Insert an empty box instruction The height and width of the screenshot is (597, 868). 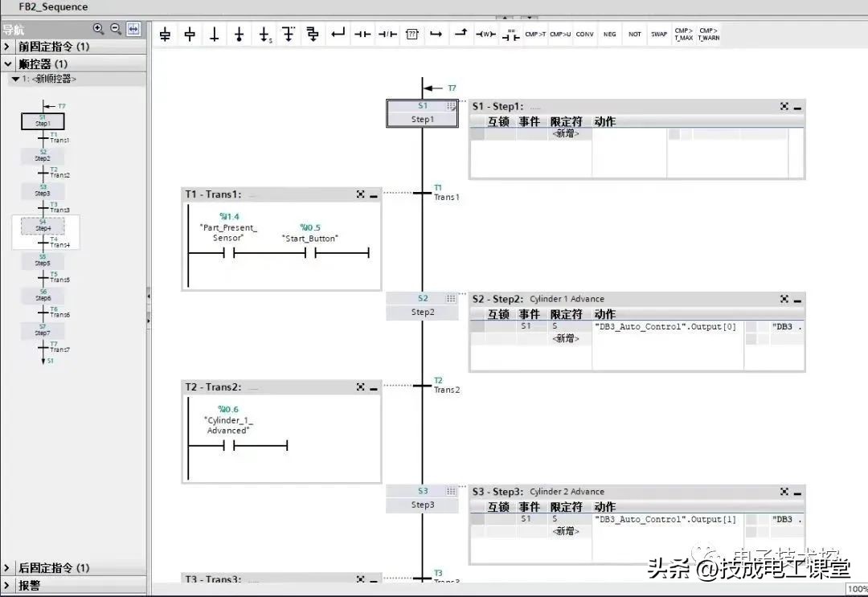(x=412, y=34)
